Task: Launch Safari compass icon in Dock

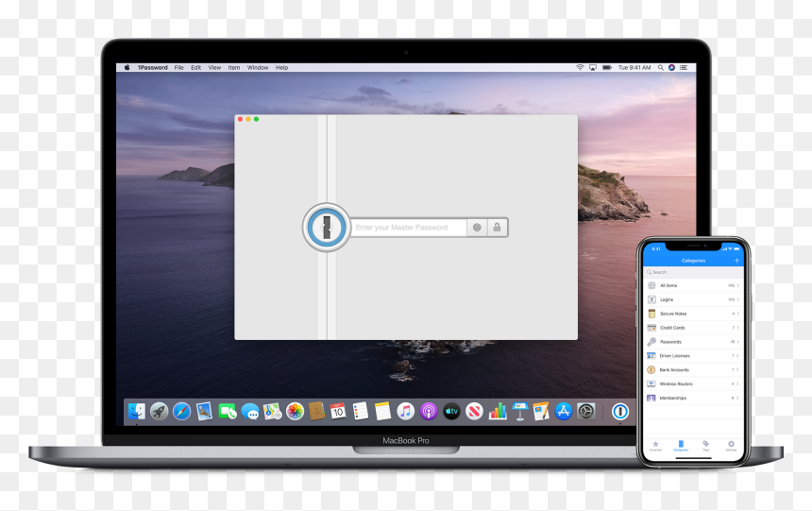Action: [182, 412]
